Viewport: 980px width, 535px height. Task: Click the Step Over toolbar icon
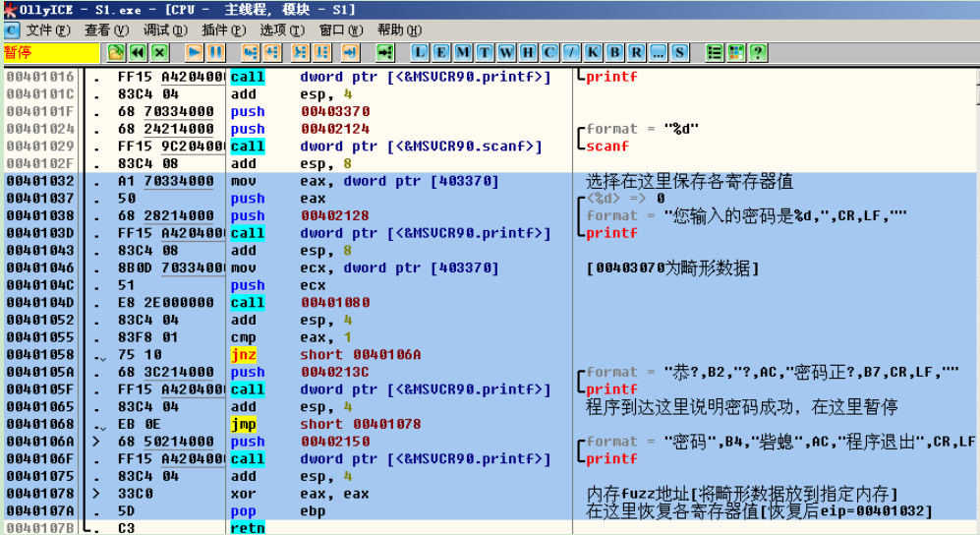pyautogui.click(x=272, y=52)
